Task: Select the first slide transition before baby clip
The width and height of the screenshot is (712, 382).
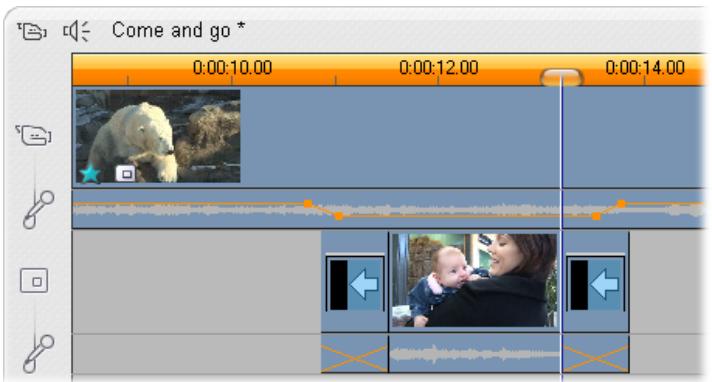Action: click(355, 282)
